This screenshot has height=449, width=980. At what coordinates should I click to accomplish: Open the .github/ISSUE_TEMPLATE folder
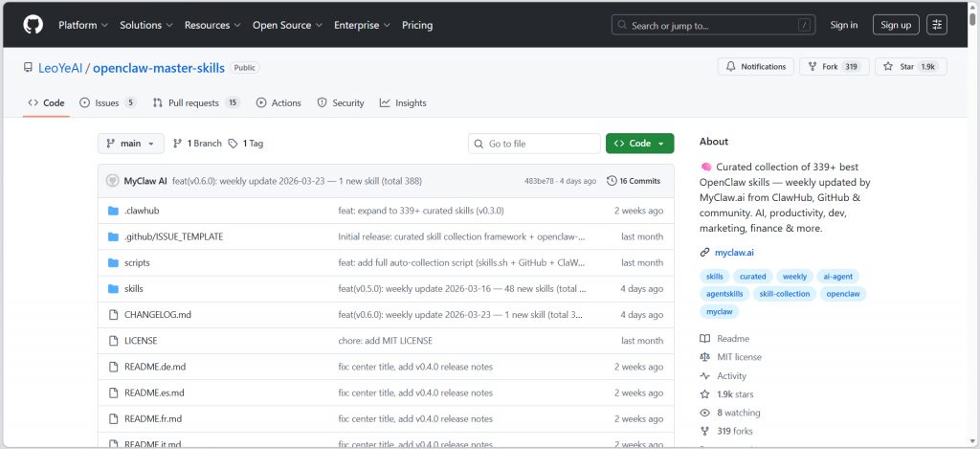click(x=174, y=236)
